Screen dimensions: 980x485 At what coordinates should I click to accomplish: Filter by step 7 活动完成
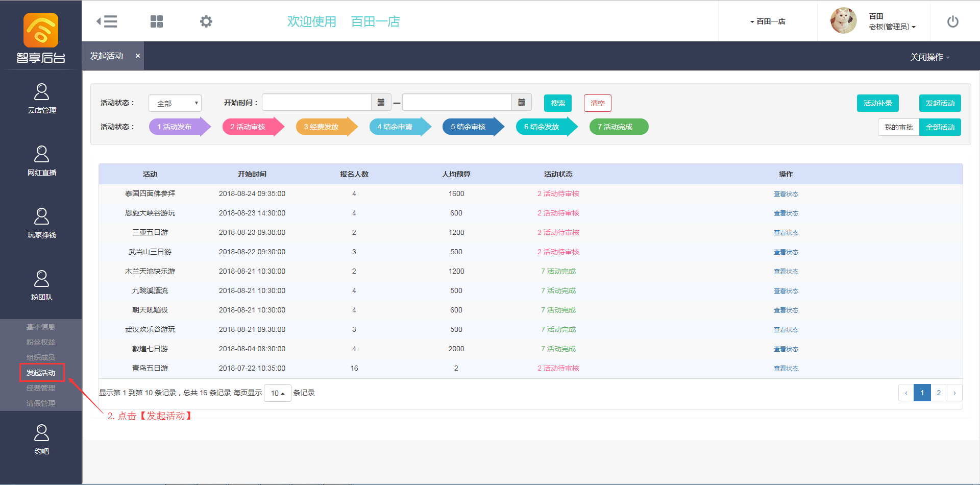[619, 127]
